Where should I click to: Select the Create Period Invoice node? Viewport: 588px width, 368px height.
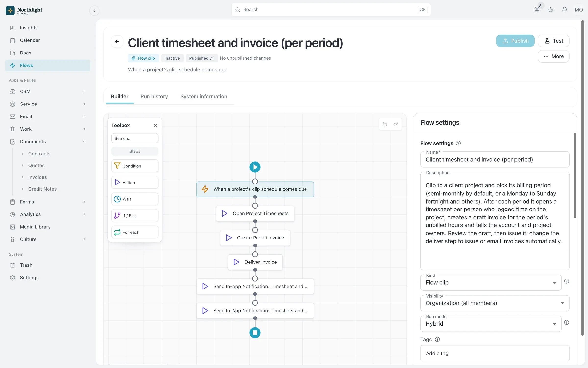pos(255,238)
